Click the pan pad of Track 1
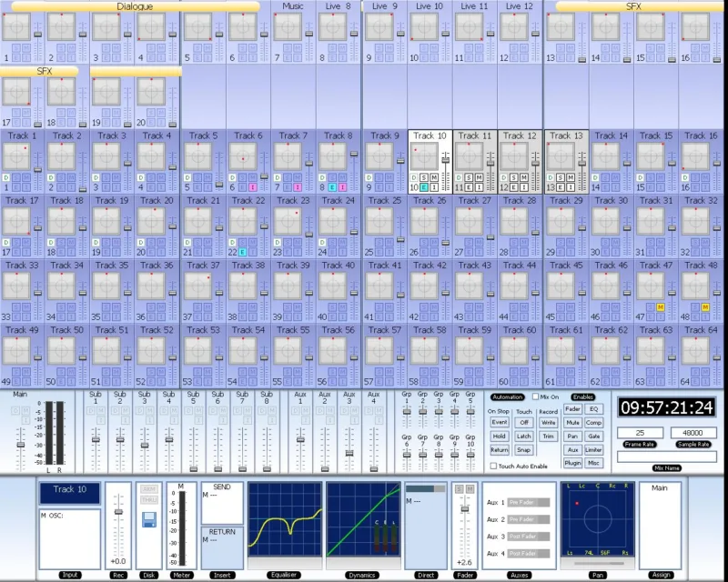 pyautogui.click(x=16, y=156)
